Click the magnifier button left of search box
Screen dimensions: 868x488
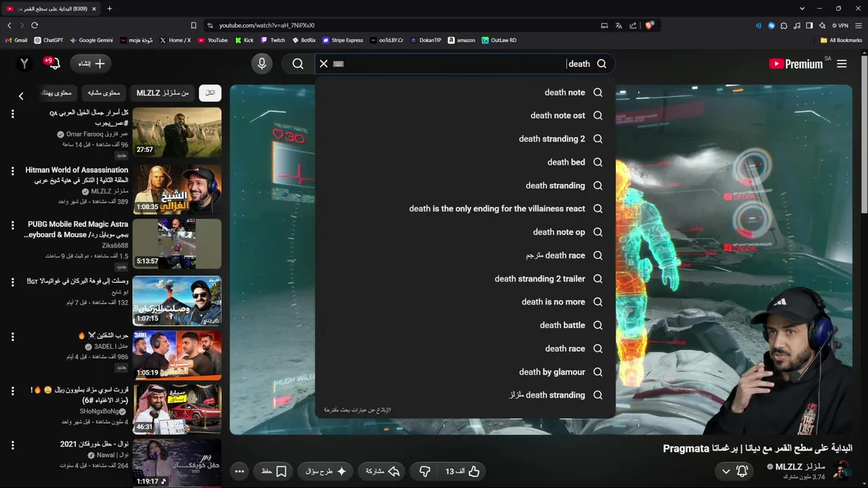tap(298, 64)
